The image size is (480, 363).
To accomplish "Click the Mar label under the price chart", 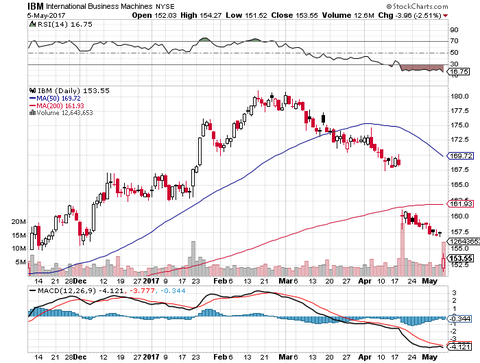I will point(285,281).
